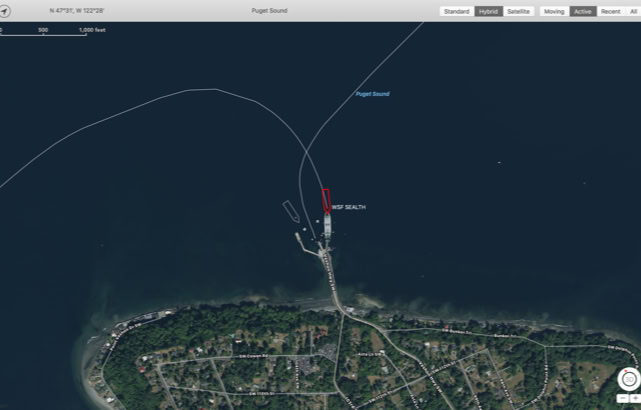The image size is (641, 410).
Task: Click the blue Puget Sound map label
Action: pyautogui.click(x=372, y=94)
